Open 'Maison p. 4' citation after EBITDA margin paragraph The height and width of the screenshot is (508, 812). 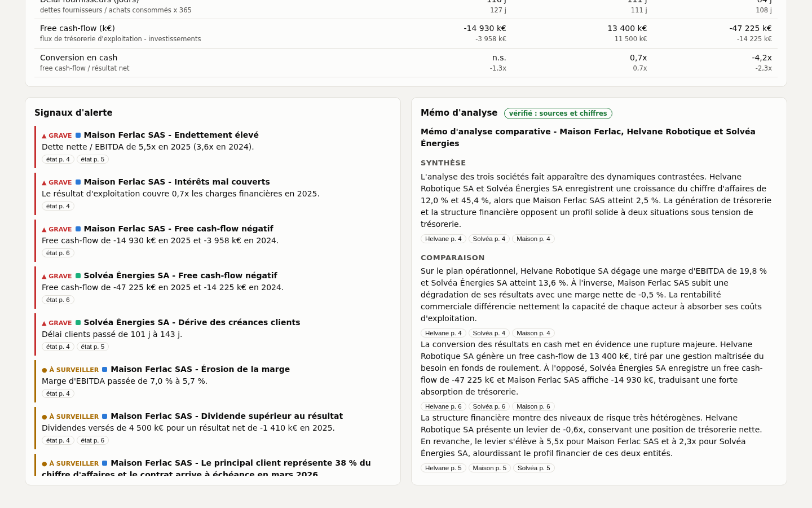533,333
